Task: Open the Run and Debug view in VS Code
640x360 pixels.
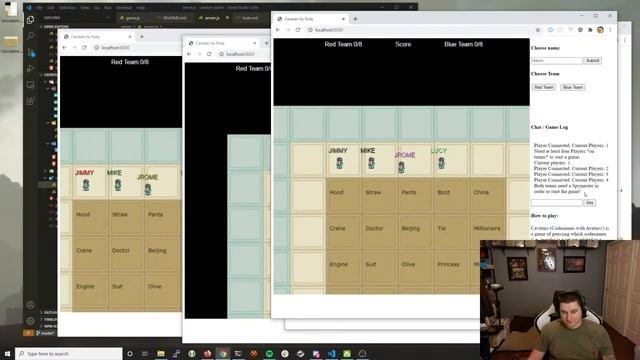Action: 31,68
